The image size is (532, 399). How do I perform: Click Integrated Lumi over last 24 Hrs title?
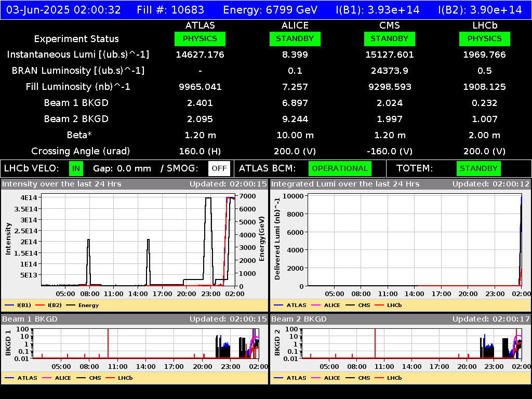tap(345, 184)
